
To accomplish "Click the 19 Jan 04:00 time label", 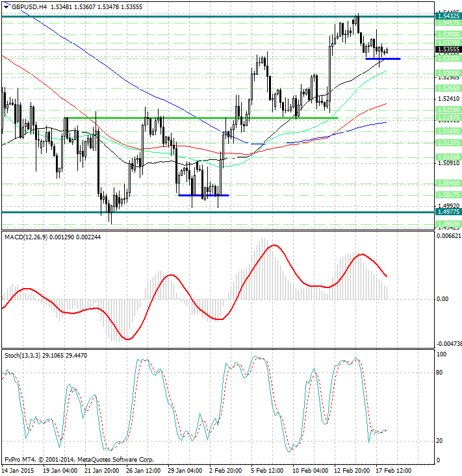I will click(60, 471).
